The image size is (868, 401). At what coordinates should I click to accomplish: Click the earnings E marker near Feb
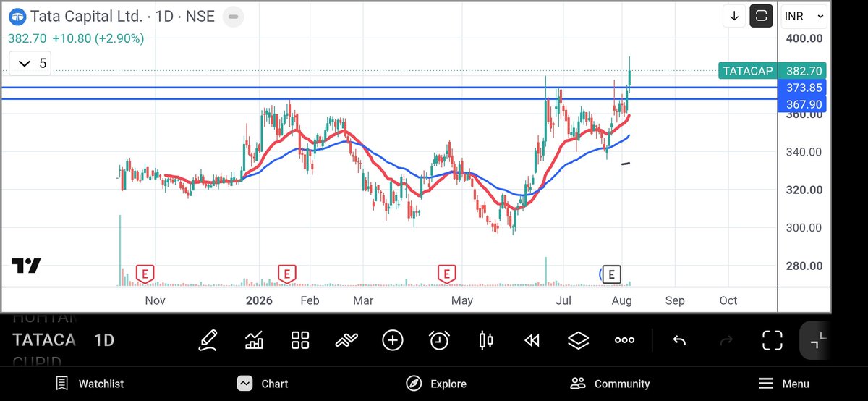pos(287,274)
